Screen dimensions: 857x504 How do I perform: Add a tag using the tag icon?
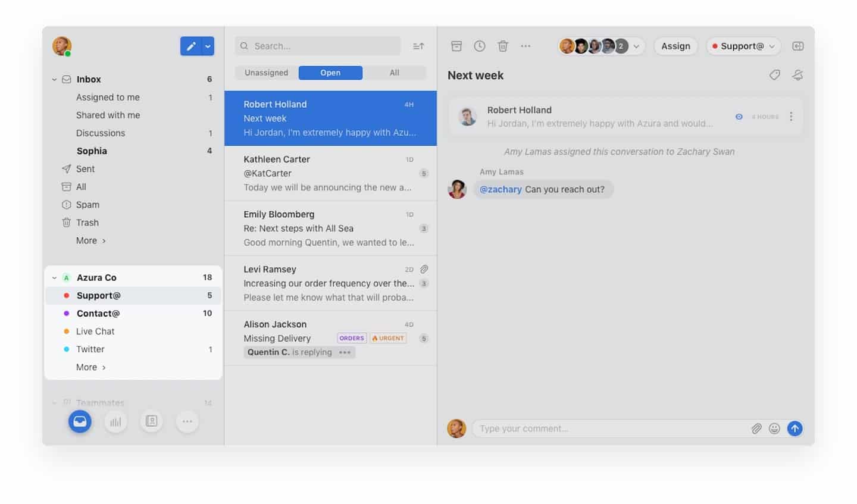coord(774,75)
